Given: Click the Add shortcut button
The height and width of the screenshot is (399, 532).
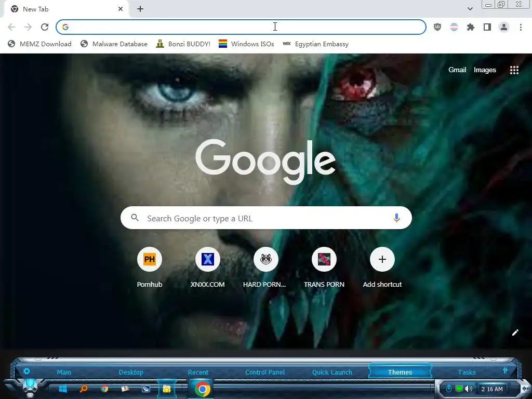Looking at the screenshot, I should click(382, 268).
